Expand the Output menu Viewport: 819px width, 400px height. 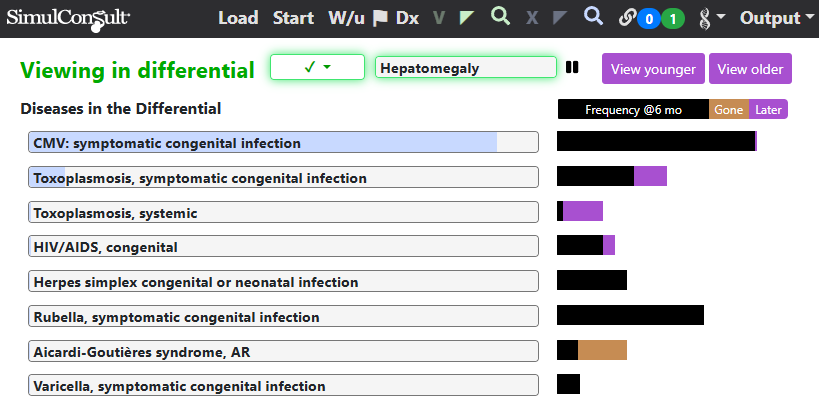[777, 18]
